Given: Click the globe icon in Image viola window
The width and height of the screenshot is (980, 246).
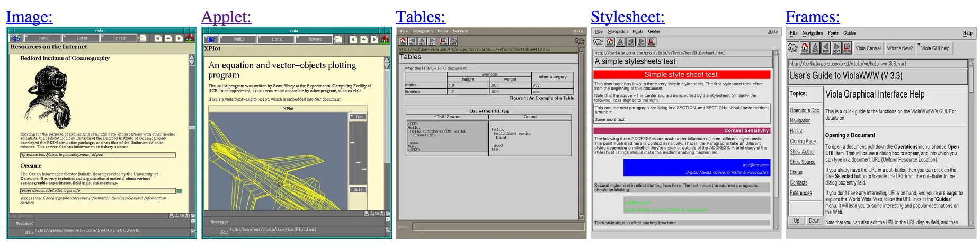Looking at the screenshot, I should [x=16, y=38].
